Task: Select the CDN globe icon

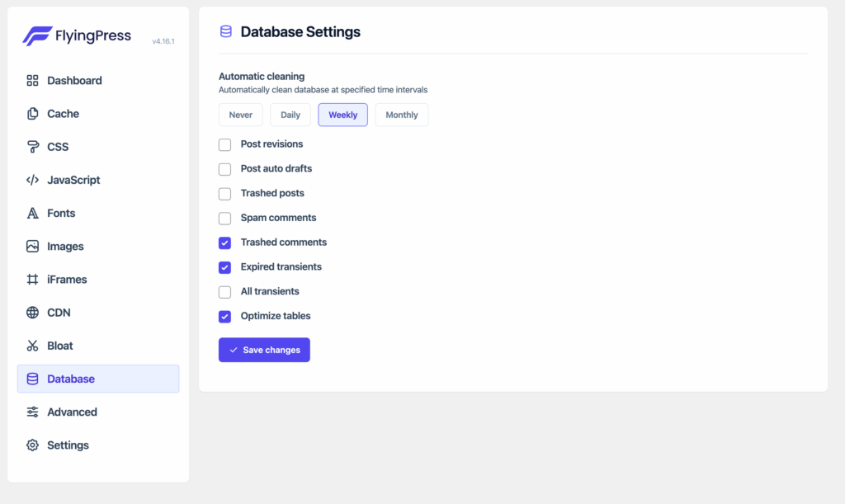Action: point(32,312)
